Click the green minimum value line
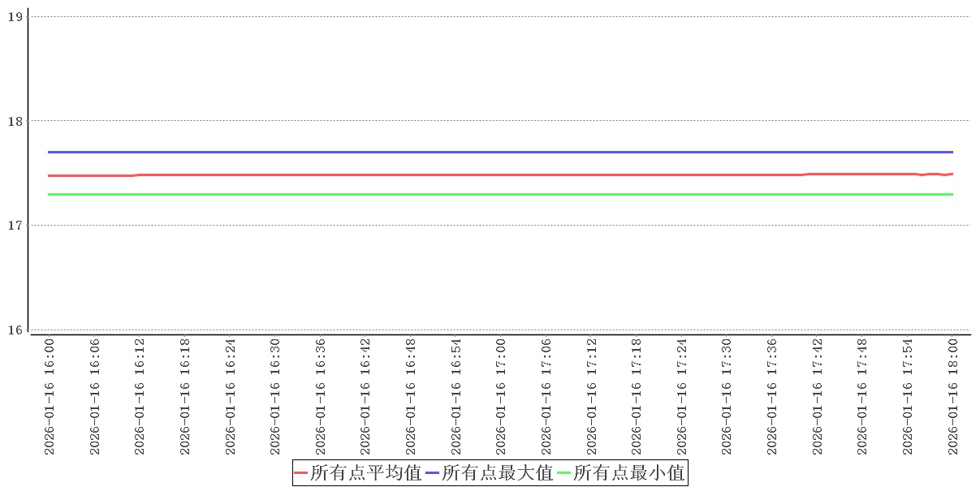 [487, 194]
